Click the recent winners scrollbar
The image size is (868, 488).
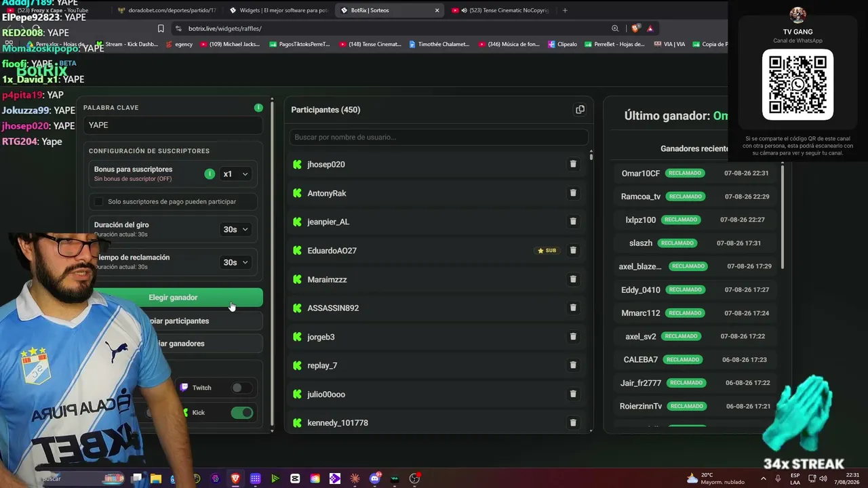[783, 217]
